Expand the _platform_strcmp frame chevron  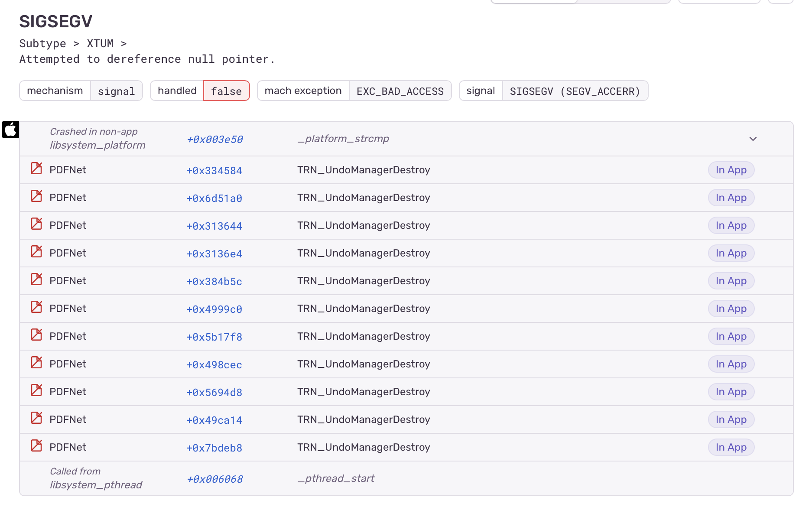(x=753, y=139)
